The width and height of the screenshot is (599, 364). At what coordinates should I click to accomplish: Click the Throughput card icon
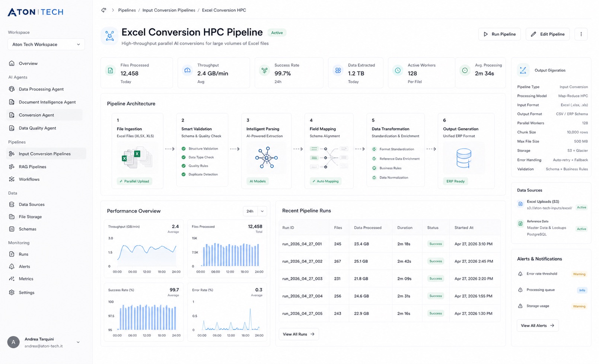click(x=187, y=70)
